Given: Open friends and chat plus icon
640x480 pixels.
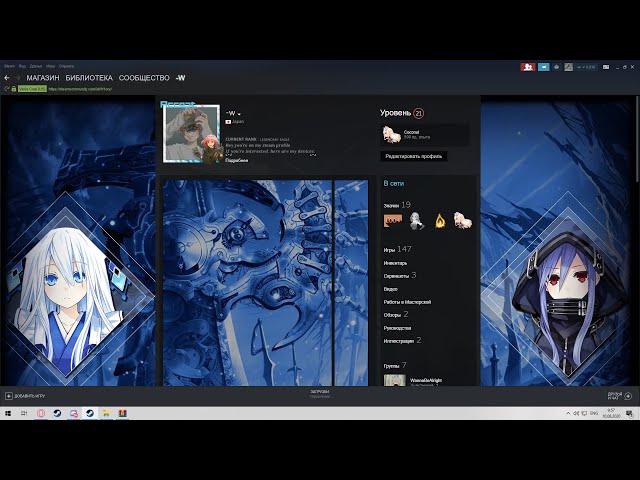Looking at the screenshot, I should [x=628, y=396].
